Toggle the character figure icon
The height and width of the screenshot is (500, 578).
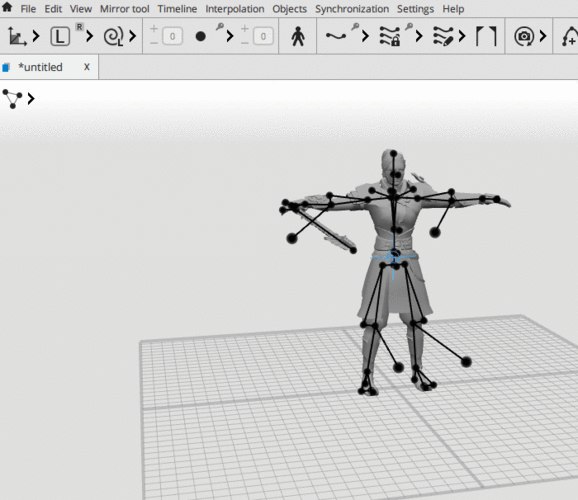point(298,37)
